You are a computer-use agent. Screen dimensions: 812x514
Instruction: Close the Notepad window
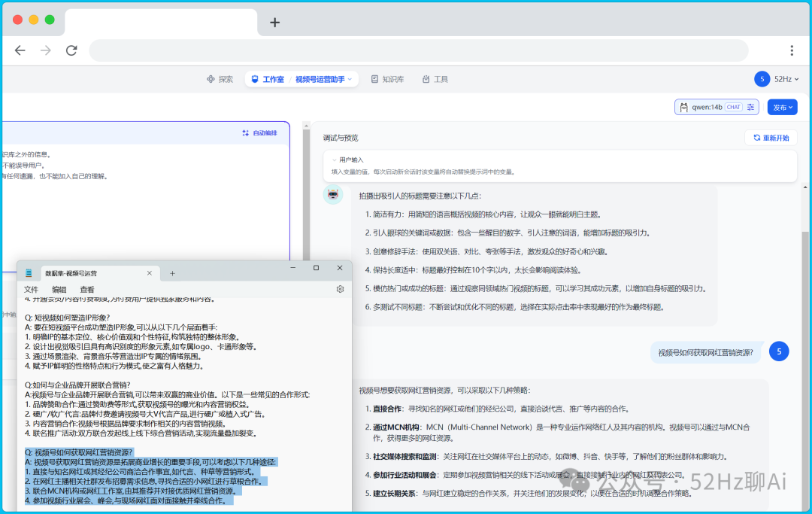click(340, 268)
